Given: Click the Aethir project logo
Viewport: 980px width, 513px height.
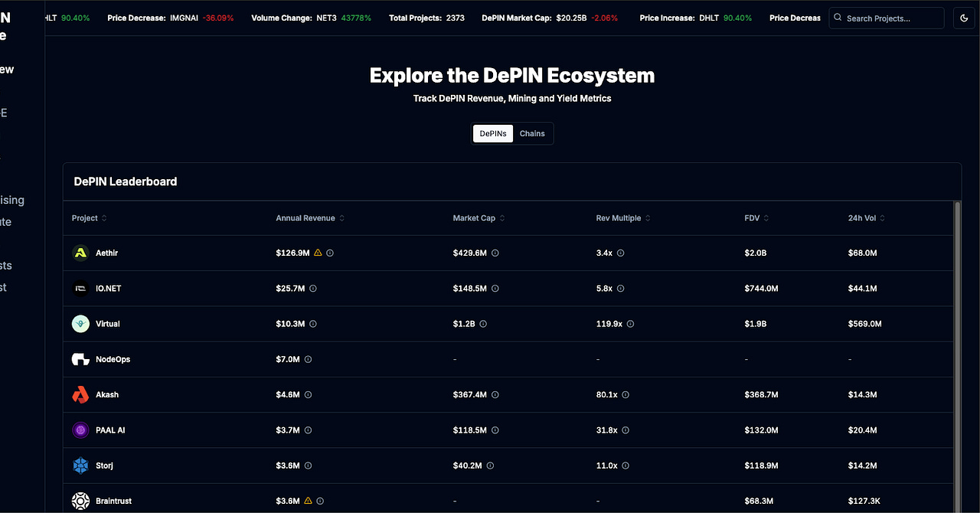Looking at the screenshot, I should tap(80, 253).
